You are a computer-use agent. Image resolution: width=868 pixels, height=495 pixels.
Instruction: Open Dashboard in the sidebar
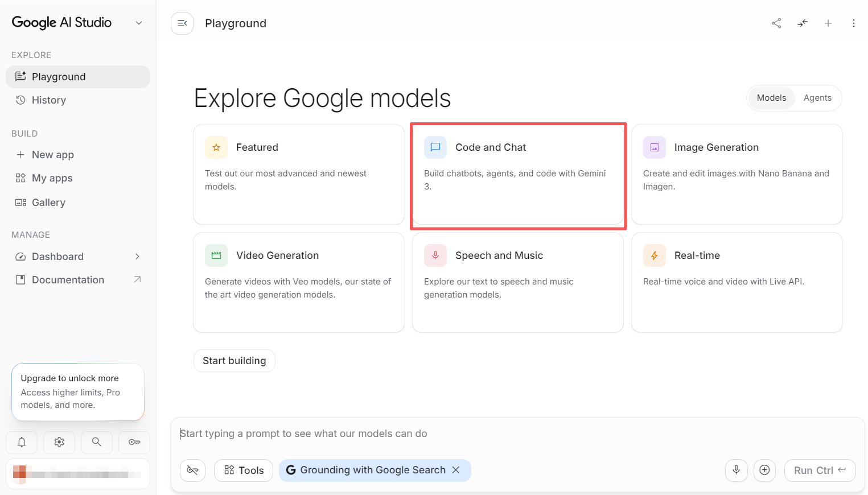click(x=78, y=257)
